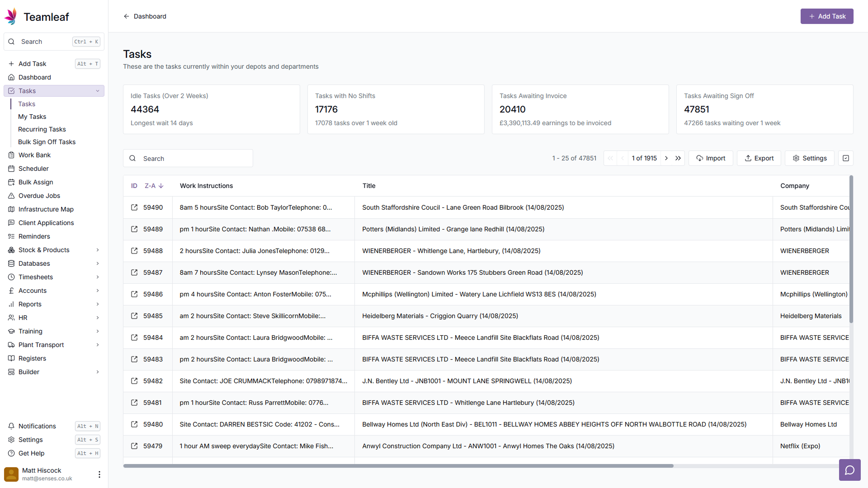Click Matt Hiscock profile avatar
Screen dimensions: 868x488
[11, 474]
